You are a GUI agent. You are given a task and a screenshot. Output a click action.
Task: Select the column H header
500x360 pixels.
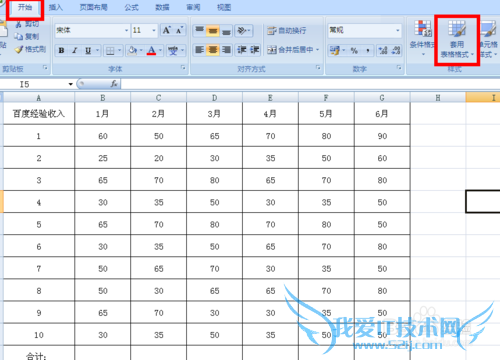[438, 98]
